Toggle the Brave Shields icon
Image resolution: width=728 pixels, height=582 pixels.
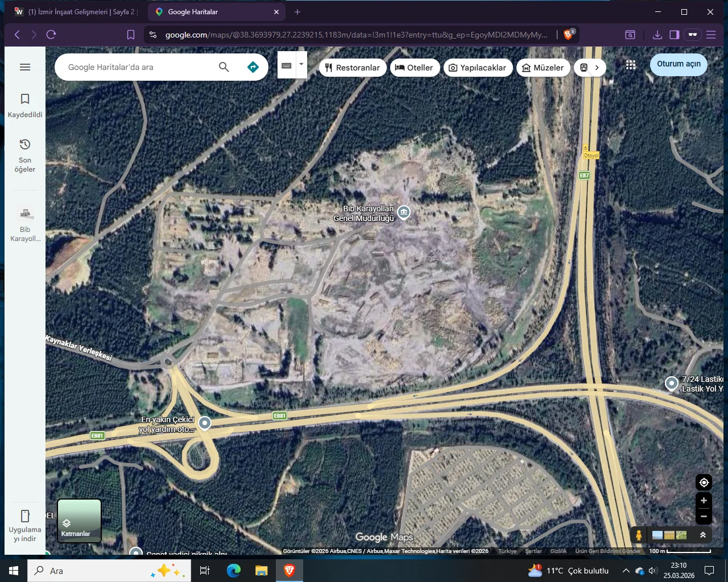point(568,35)
